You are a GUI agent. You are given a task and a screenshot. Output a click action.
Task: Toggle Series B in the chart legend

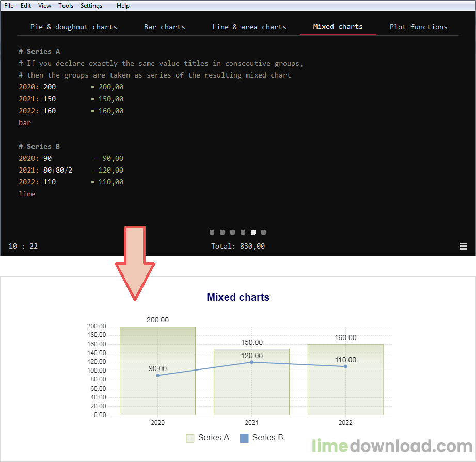pyautogui.click(x=261, y=438)
